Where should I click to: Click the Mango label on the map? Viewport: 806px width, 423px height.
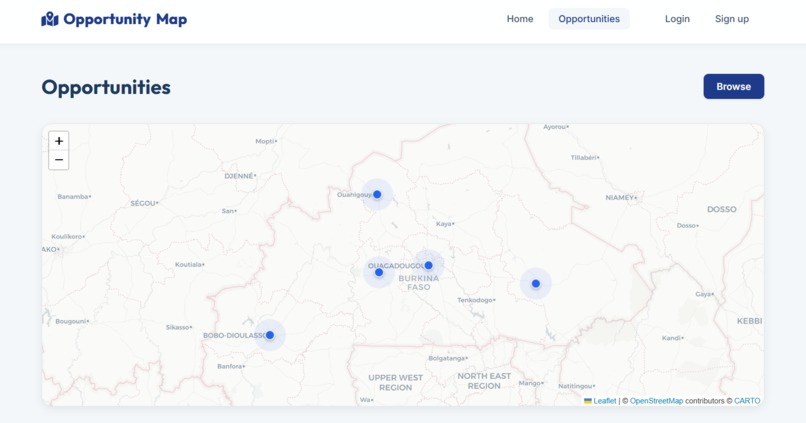(530, 383)
